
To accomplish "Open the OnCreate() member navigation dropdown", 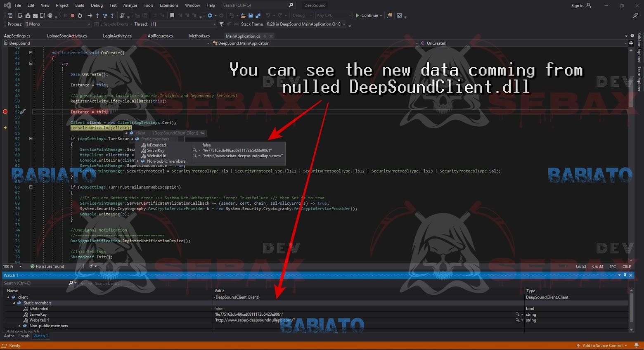I will pyautogui.click(x=523, y=43).
